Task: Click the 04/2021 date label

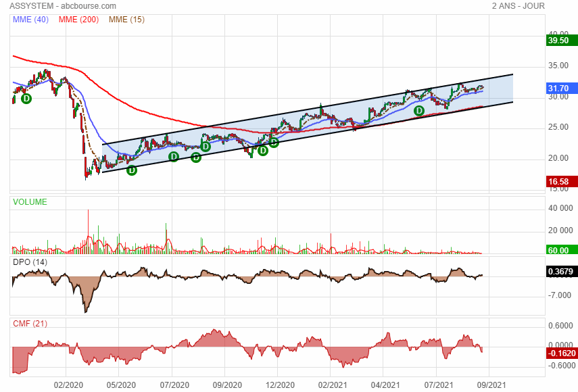Action: coord(385,385)
